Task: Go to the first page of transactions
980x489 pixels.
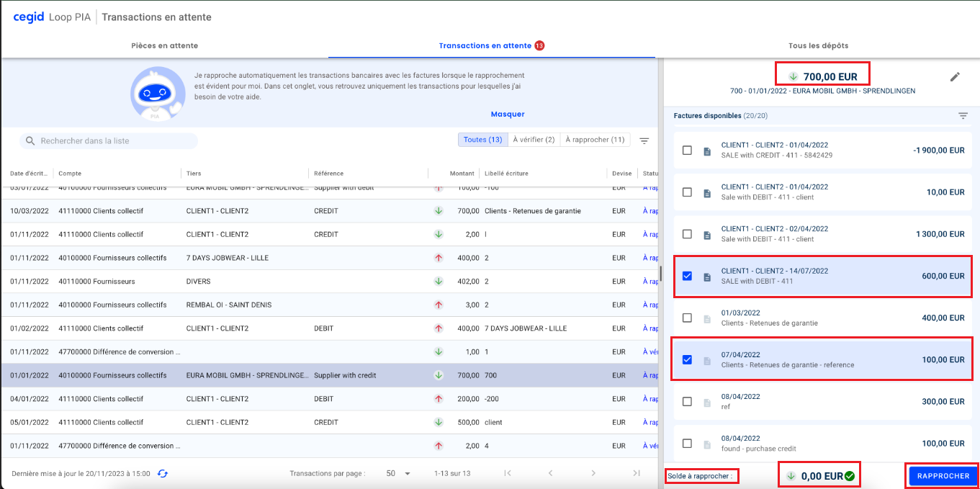Action: 508,473
